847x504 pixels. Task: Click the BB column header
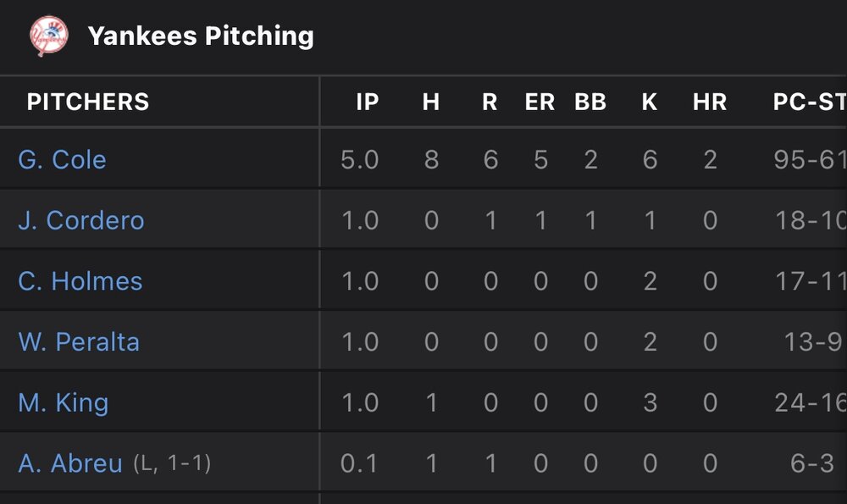tap(590, 102)
